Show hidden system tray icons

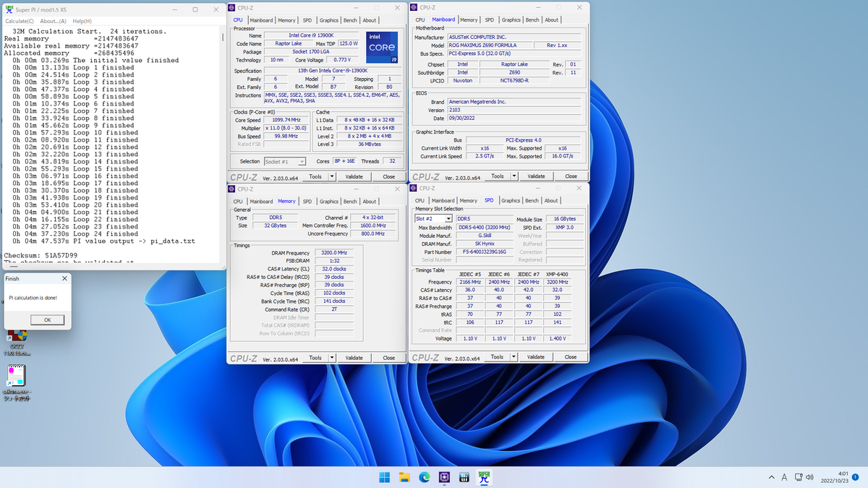(x=772, y=477)
